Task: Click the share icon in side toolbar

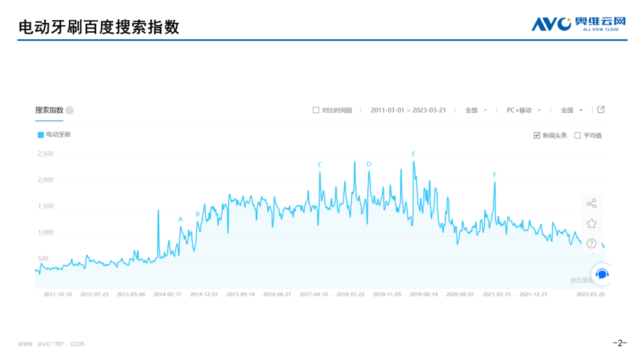Action: pyautogui.click(x=592, y=204)
